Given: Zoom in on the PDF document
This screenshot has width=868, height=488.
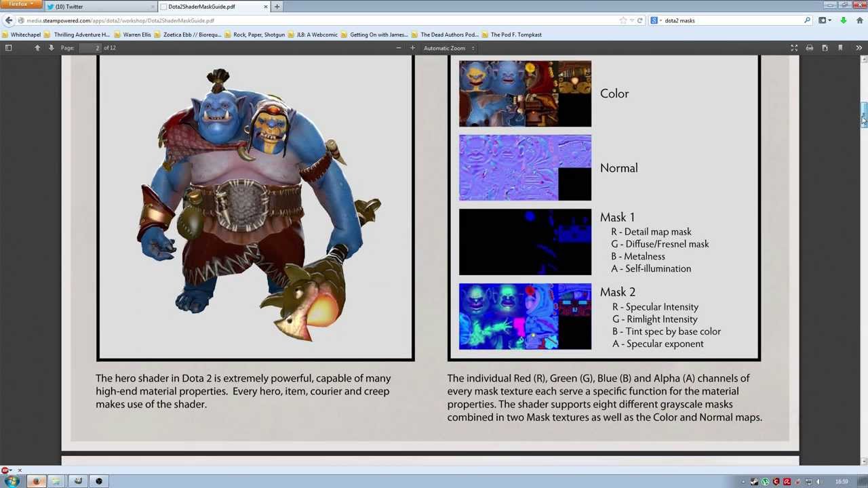Looking at the screenshot, I should coord(412,48).
